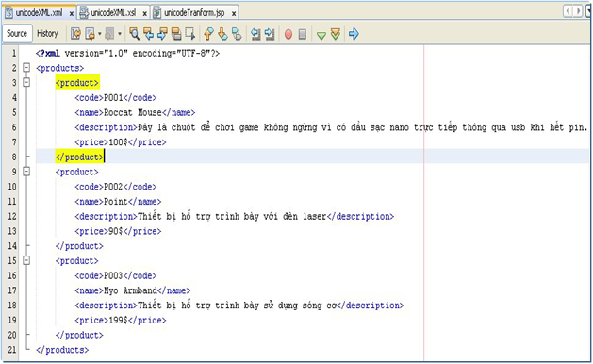Click the Find Selection magnifier icon
Viewport: 593px width, 364px height.
pos(134,34)
